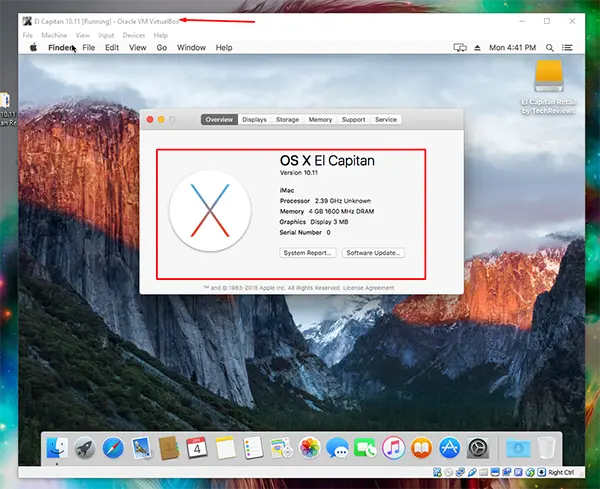Select the Overview tab

219,120
